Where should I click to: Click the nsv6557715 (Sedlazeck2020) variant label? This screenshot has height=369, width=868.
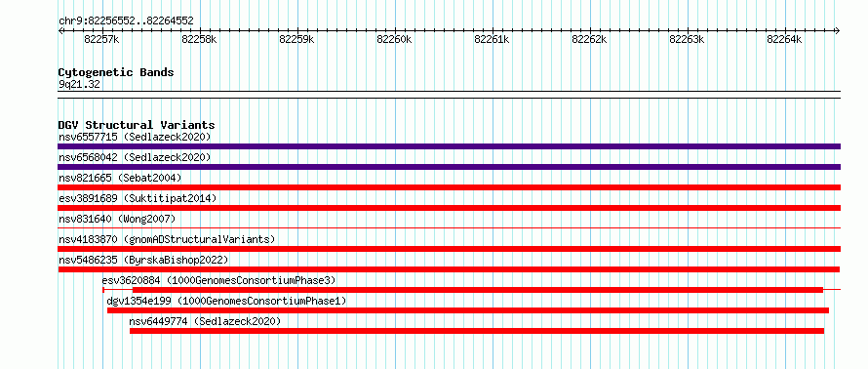tap(135, 137)
